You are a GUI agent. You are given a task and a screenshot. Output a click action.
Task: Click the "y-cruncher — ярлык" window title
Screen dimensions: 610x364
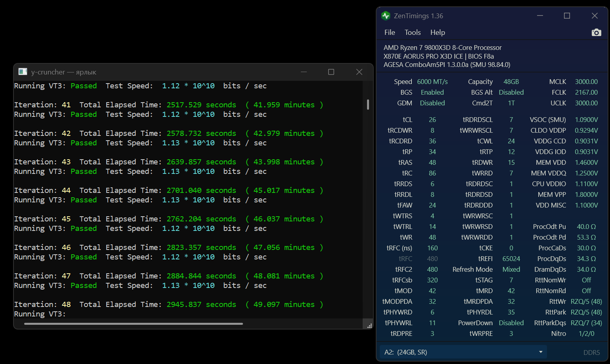64,72
